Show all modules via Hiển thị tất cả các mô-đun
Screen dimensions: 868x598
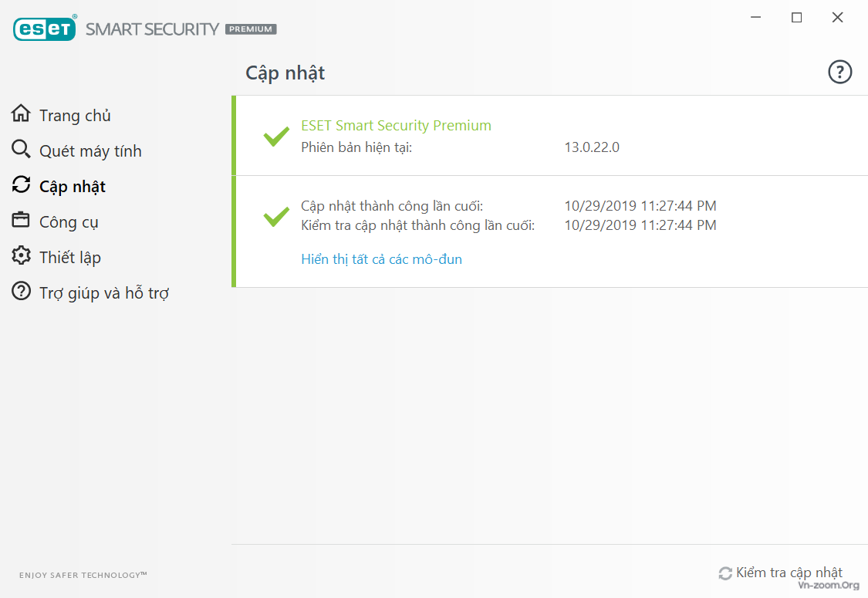381,259
